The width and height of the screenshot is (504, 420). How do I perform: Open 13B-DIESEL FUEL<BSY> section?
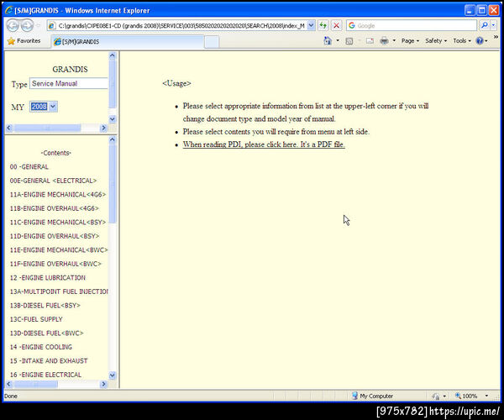point(45,305)
